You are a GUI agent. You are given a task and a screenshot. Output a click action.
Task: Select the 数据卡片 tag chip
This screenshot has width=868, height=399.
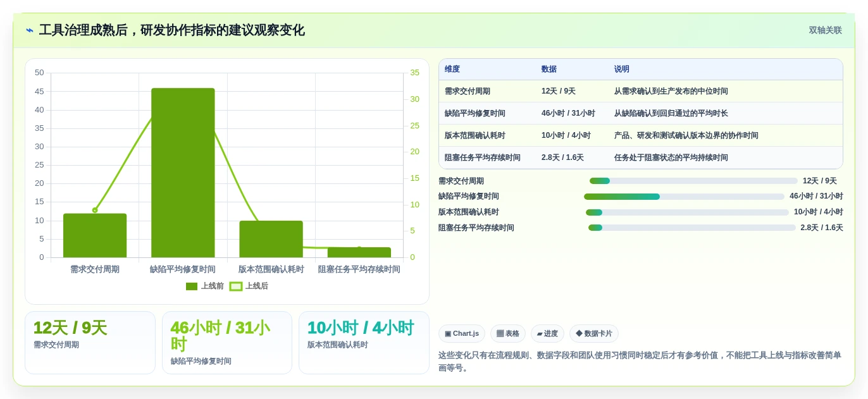(594, 334)
